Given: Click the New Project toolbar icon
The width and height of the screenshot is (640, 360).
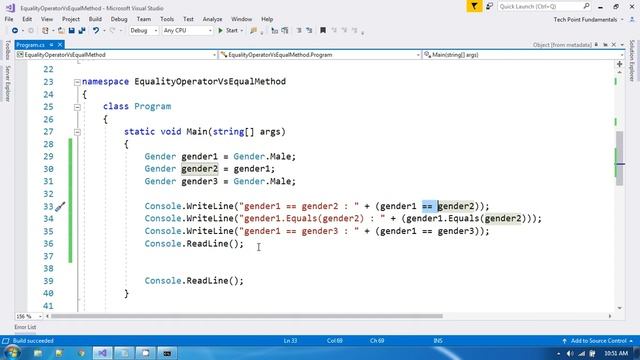Looking at the screenshot, I should (x=45, y=31).
